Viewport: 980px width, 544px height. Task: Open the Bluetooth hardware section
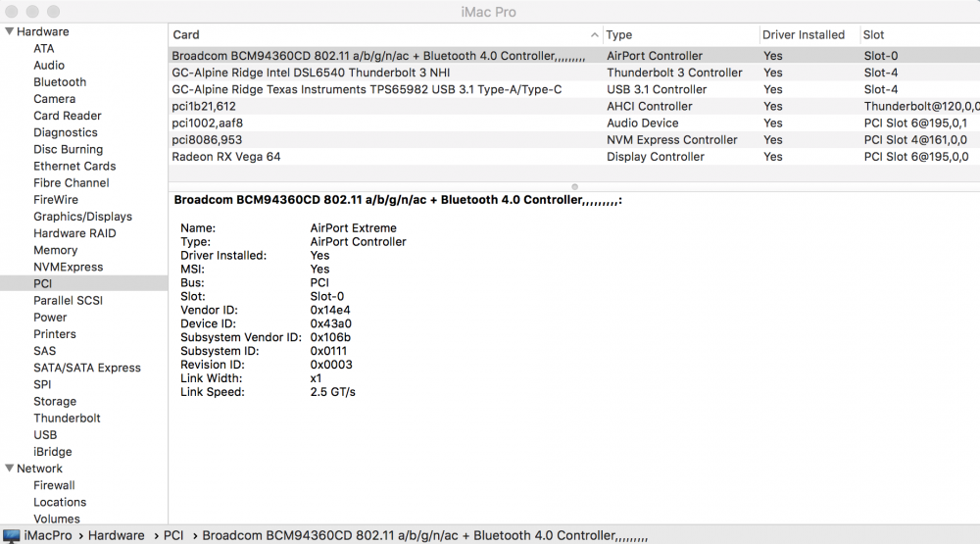click(x=60, y=82)
